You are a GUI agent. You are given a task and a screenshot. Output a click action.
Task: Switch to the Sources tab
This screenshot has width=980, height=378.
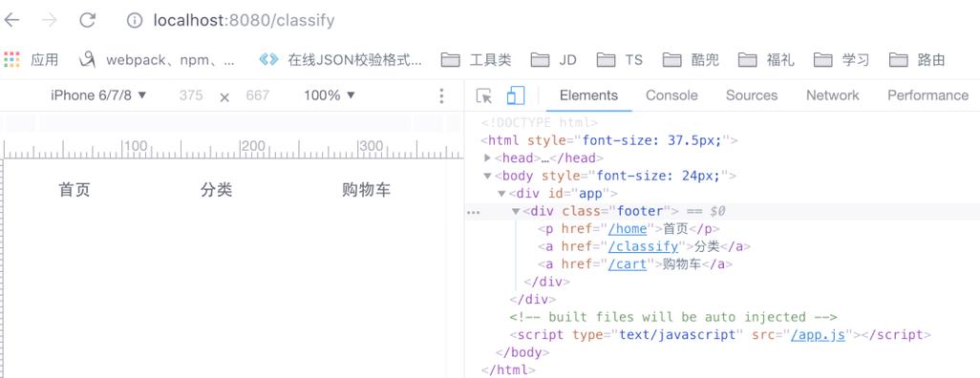pyautogui.click(x=752, y=95)
